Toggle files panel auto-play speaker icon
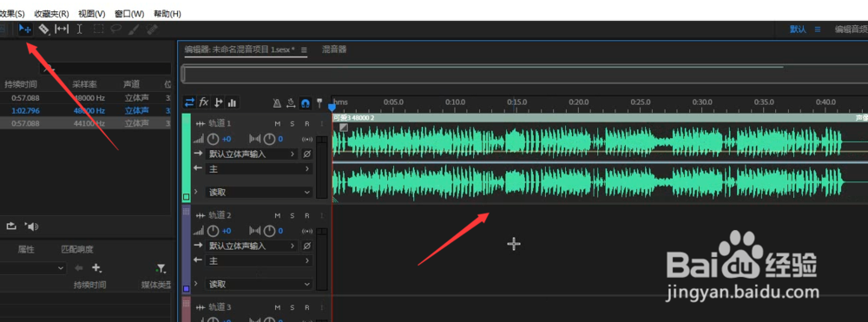This screenshot has height=322, width=868. pyautogui.click(x=31, y=226)
